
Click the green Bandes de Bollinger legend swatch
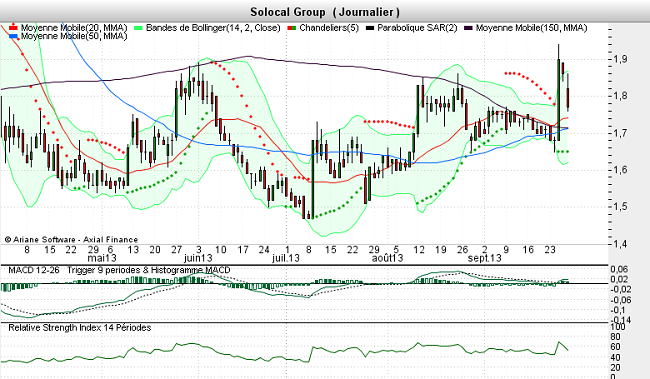pos(138,28)
